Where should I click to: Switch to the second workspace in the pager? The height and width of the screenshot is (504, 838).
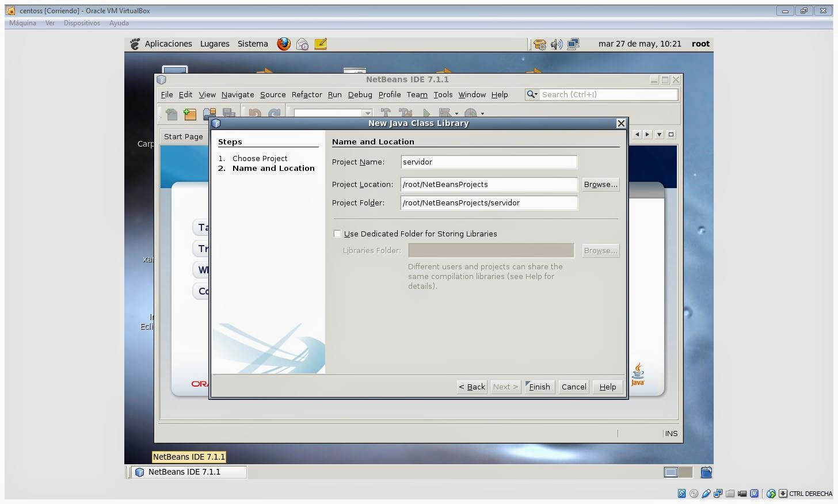coord(685,472)
